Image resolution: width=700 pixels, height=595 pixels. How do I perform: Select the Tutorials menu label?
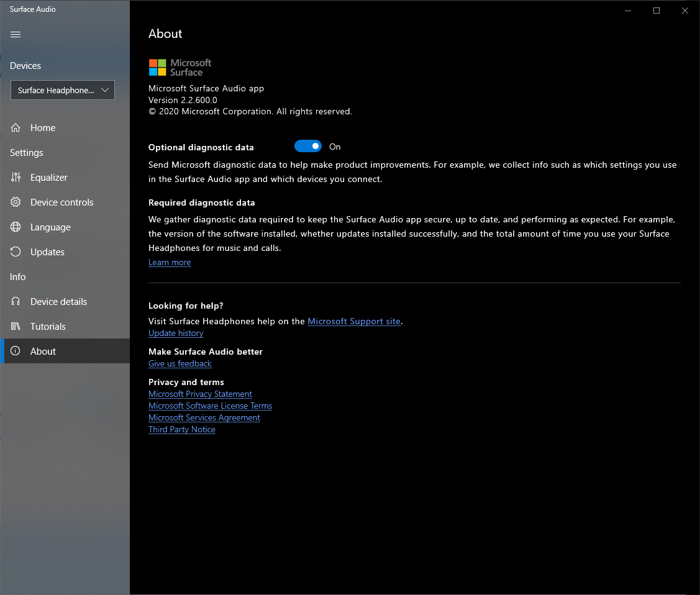click(48, 327)
